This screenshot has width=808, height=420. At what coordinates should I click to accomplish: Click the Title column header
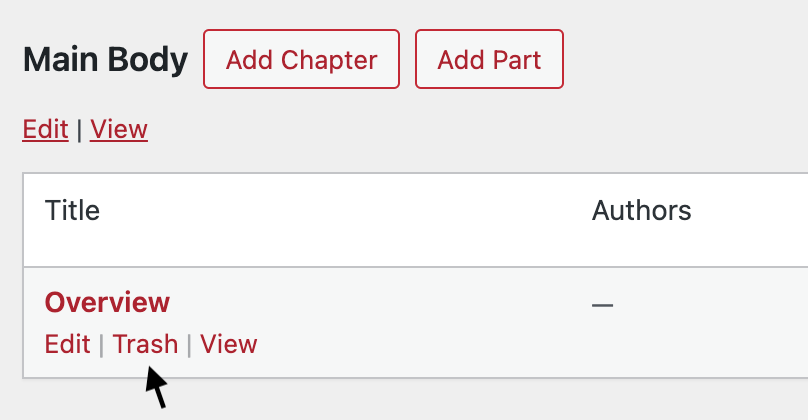click(72, 211)
